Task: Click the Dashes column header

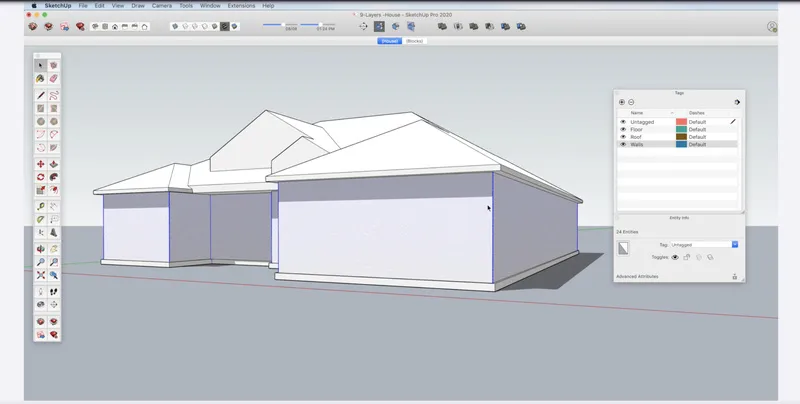Action: 697,113
